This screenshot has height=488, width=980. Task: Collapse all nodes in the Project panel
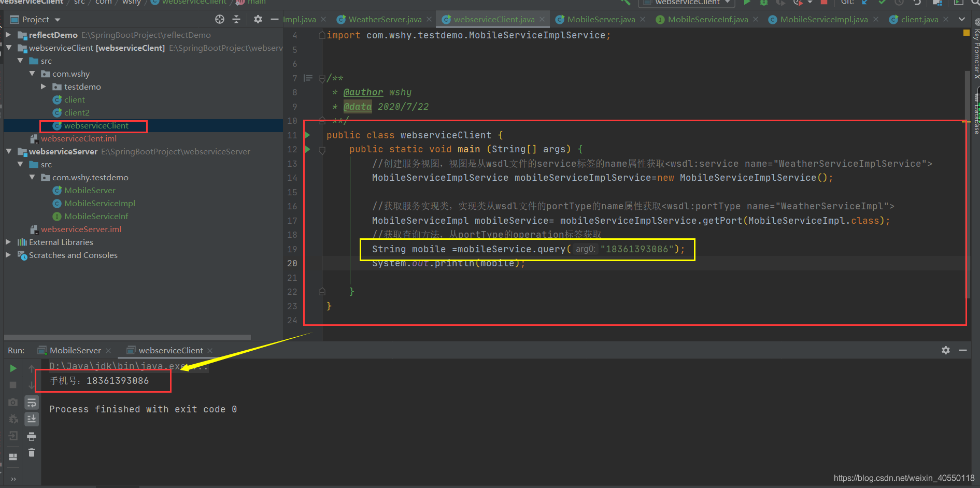[x=236, y=19]
